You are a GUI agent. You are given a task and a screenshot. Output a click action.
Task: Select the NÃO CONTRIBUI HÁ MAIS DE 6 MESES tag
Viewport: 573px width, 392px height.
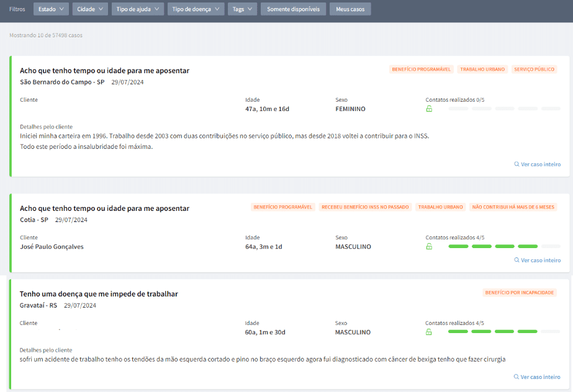(513, 207)
